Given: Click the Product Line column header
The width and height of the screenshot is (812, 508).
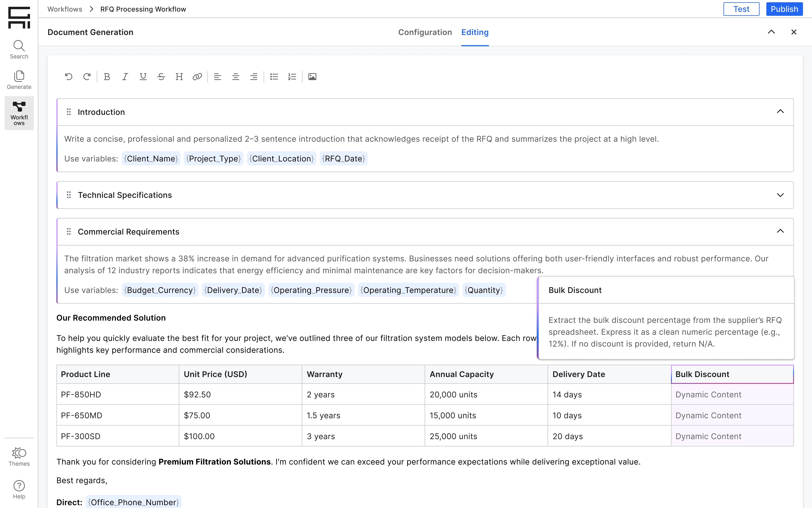Looking at the screenshot, I should (x=118, y=374).
